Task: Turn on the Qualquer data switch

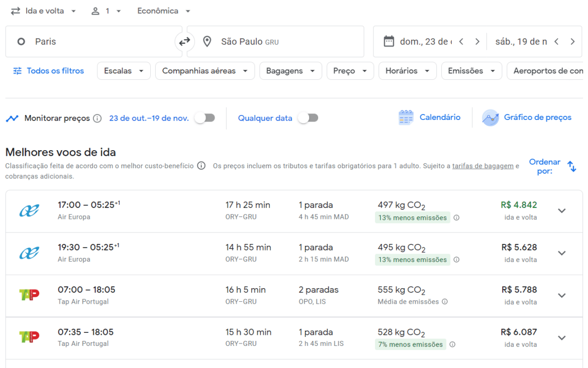Action: (308, 117)
